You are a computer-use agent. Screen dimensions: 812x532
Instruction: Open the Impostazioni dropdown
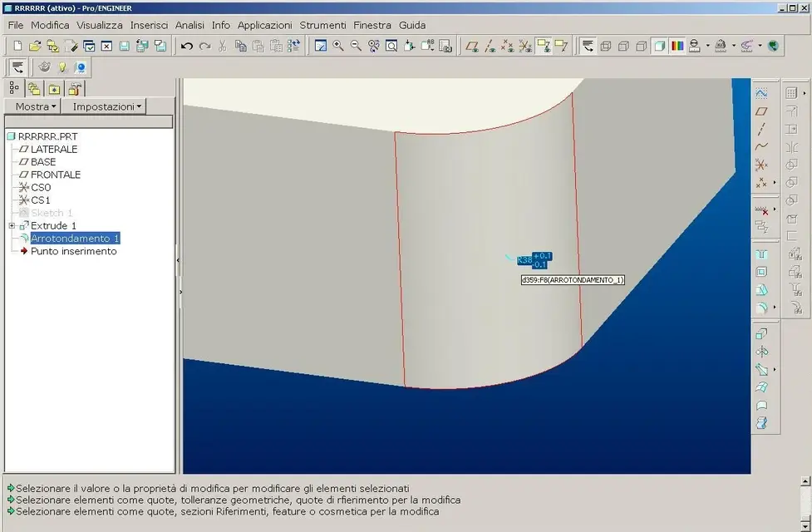(x=104, y=106)
